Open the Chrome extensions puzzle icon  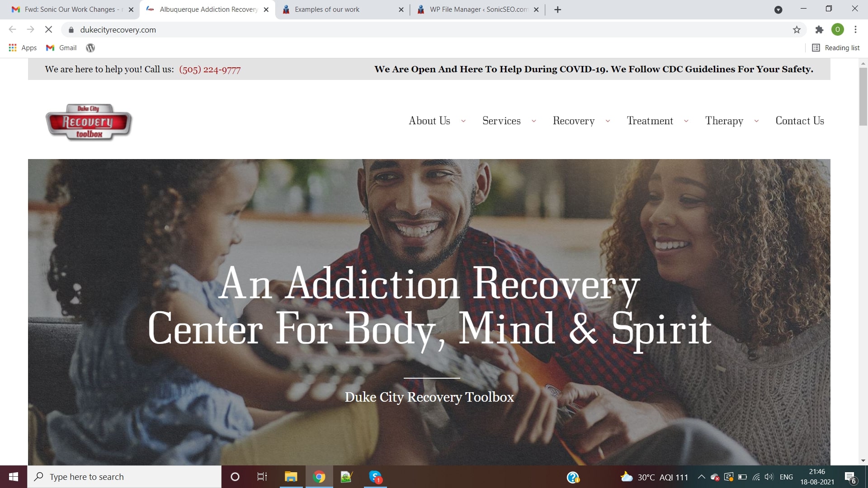point(819,30)
